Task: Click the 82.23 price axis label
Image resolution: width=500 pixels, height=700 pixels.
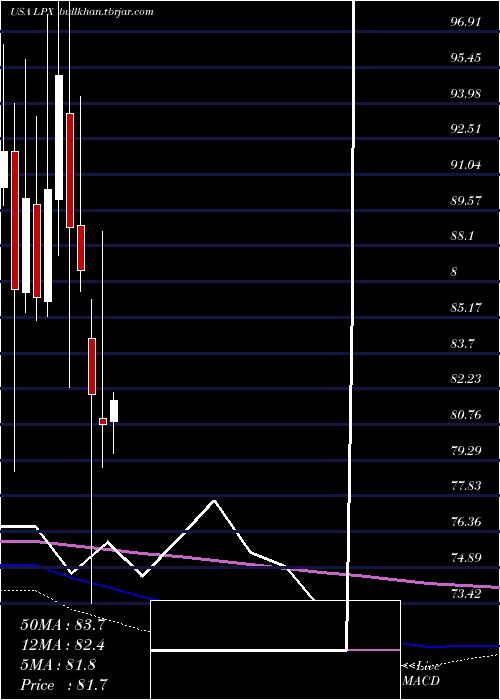Action: tap(466, 379)
